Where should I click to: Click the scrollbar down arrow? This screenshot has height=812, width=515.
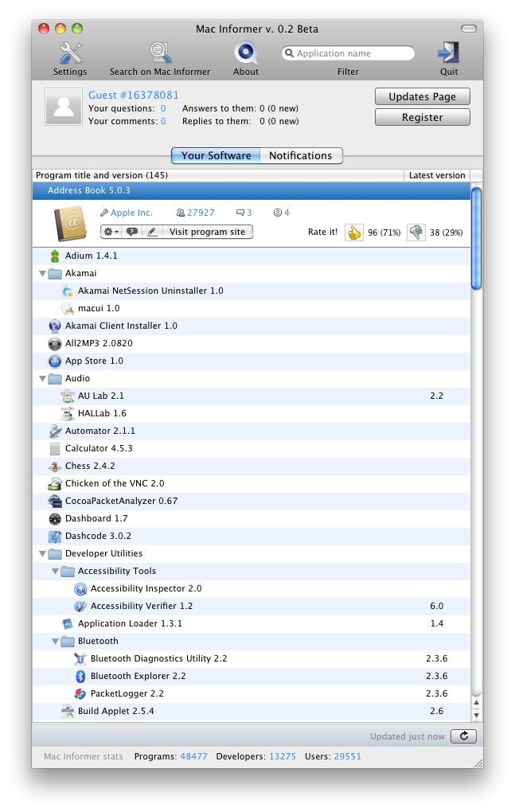point(476,716)
